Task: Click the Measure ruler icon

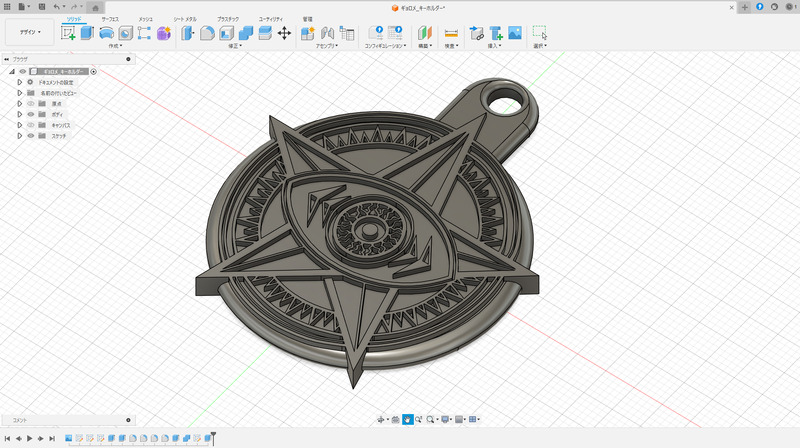Action: [x=451, y=33]
